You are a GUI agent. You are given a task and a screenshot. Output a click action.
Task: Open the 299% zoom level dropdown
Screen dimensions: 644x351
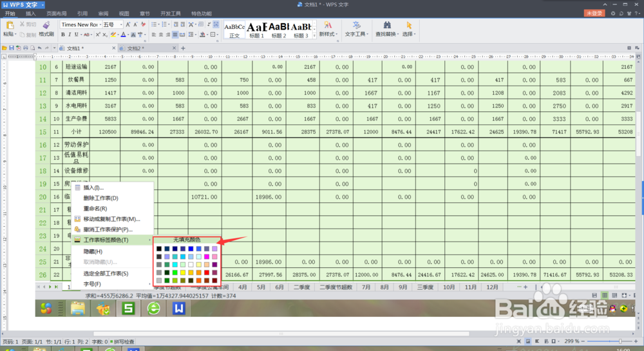(572, 341)
